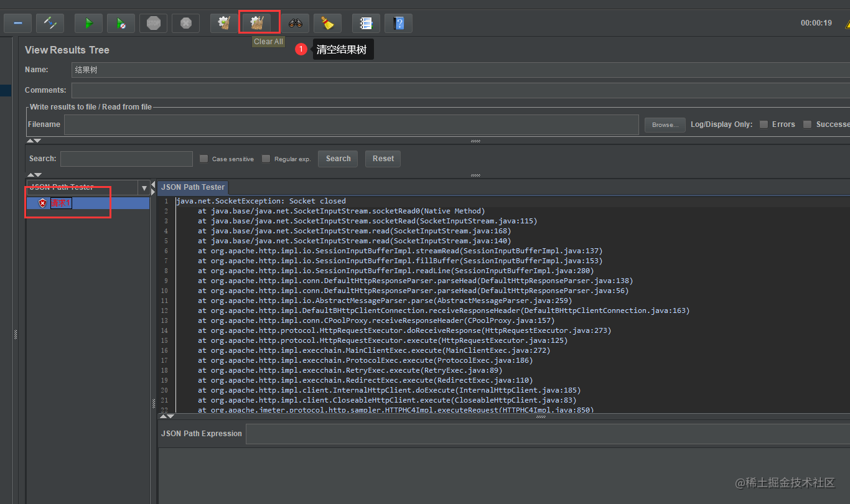The image size is (850, 504).
Task: Click line 'java.net.SocketException: Socket closed'
Action: point(261,201)
